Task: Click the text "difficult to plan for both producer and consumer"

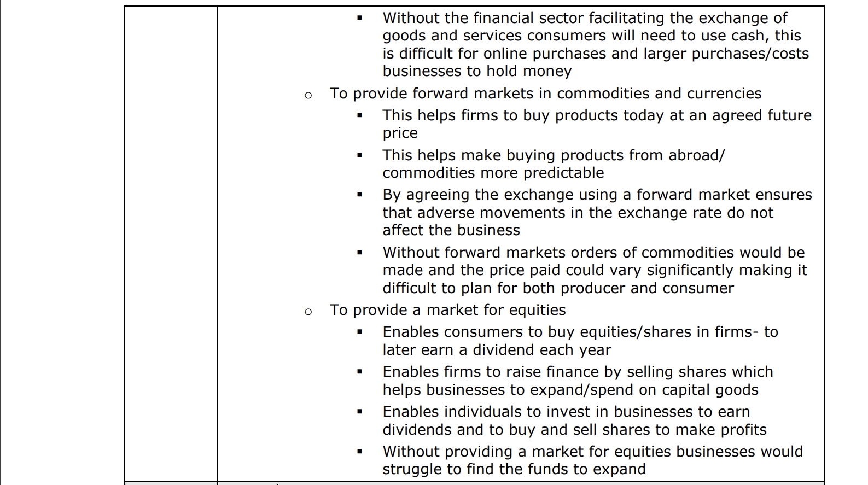Action: (558, 288)
